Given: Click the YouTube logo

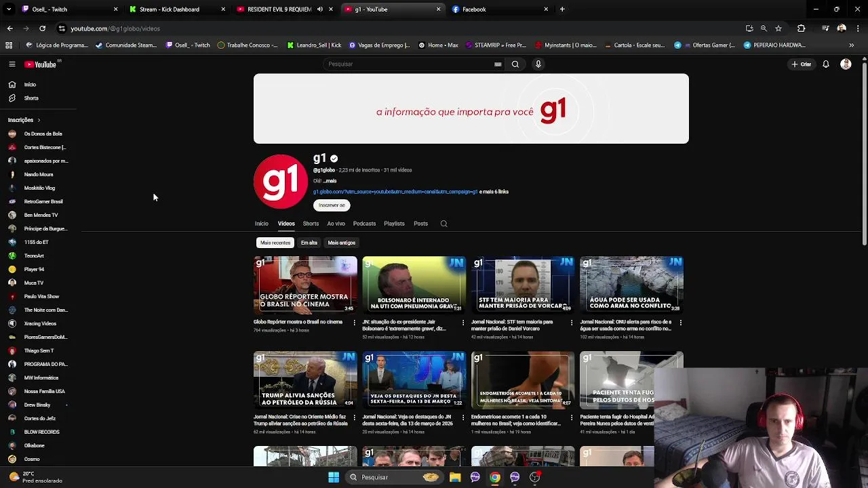Looking at the screenshot, I should point(41,64).
